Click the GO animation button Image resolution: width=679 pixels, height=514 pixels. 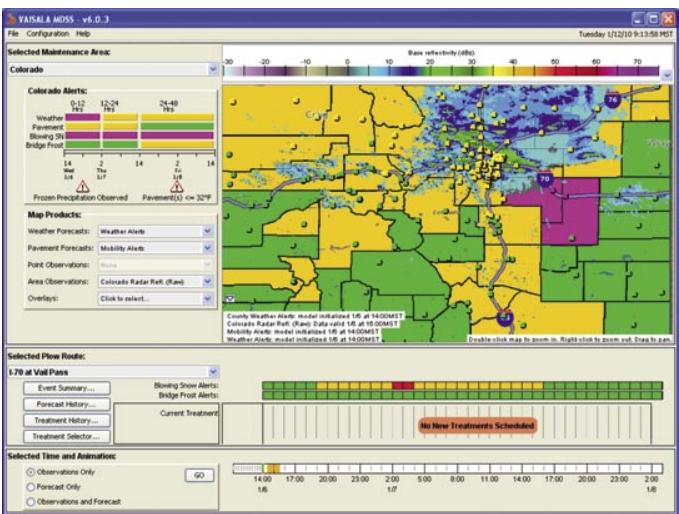[199, 475]
